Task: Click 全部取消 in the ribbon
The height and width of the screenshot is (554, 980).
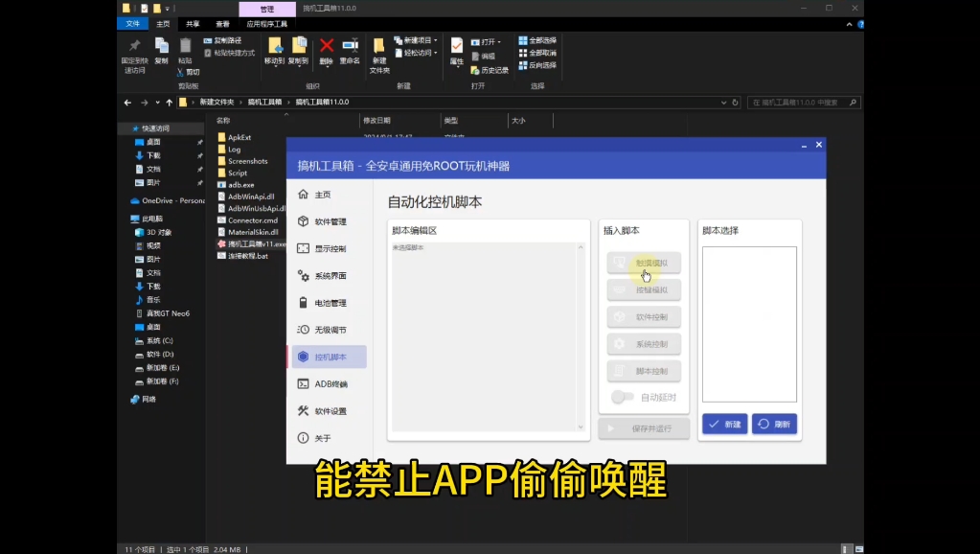Action: [536, 53]
